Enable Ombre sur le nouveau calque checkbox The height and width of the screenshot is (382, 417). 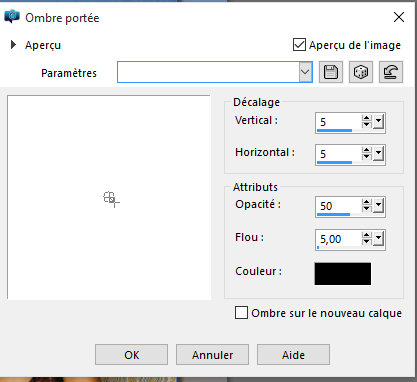[241, 313]
